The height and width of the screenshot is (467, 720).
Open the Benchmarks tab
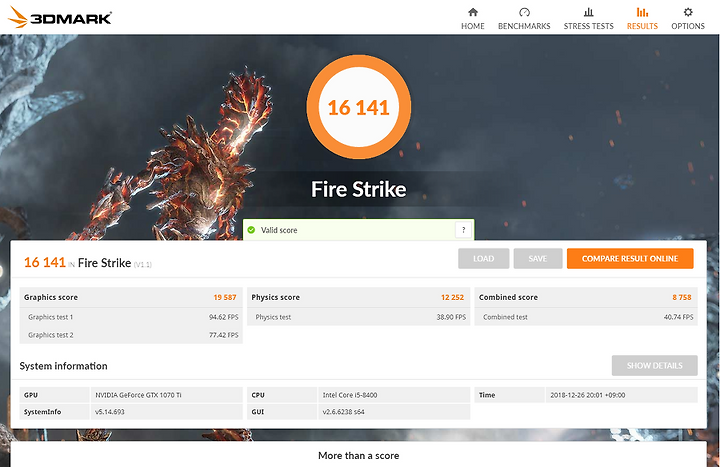coord(524,19)
